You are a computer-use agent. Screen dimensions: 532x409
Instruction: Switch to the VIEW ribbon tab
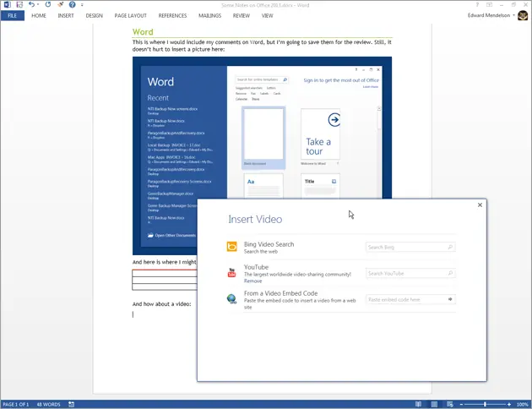tap(267, 15)
